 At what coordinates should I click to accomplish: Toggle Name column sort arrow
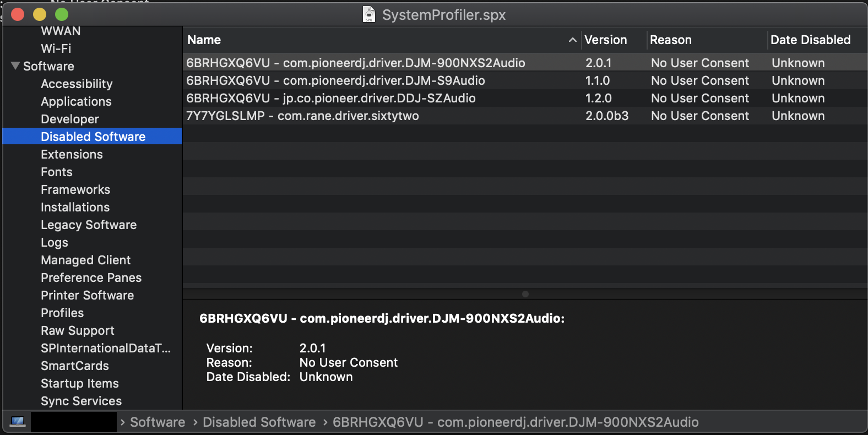(573, 40)
